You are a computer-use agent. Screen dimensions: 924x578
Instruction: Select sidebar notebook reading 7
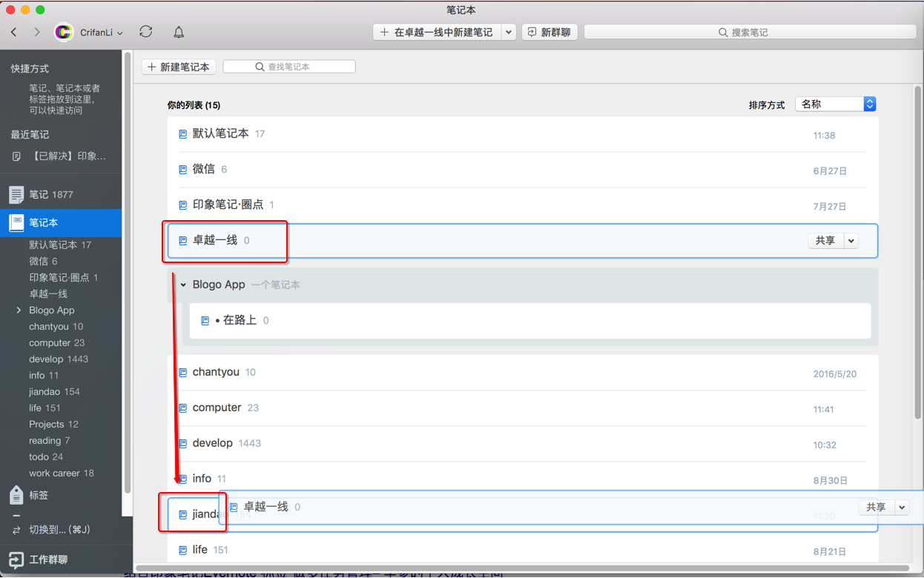pyautogui.click(x=49, y=440)
